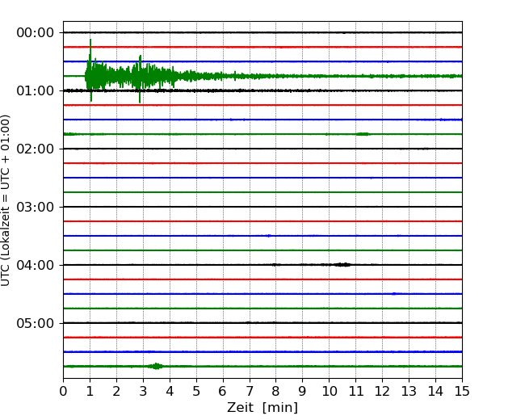Pick the 04:00 y-axis tick label
This screenshot has height=420, width=525.
point(35,265)
